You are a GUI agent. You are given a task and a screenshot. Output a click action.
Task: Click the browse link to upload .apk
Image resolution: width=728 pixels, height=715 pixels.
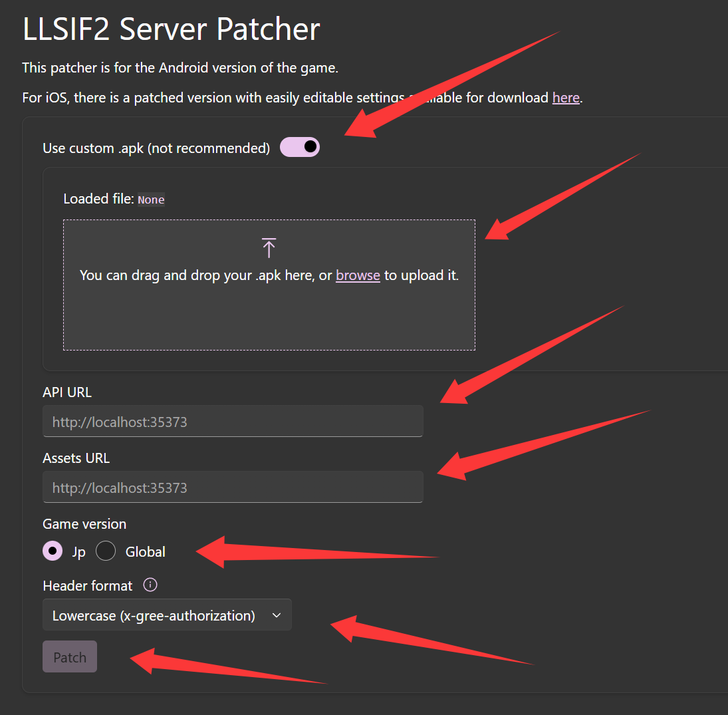point(358,275)
